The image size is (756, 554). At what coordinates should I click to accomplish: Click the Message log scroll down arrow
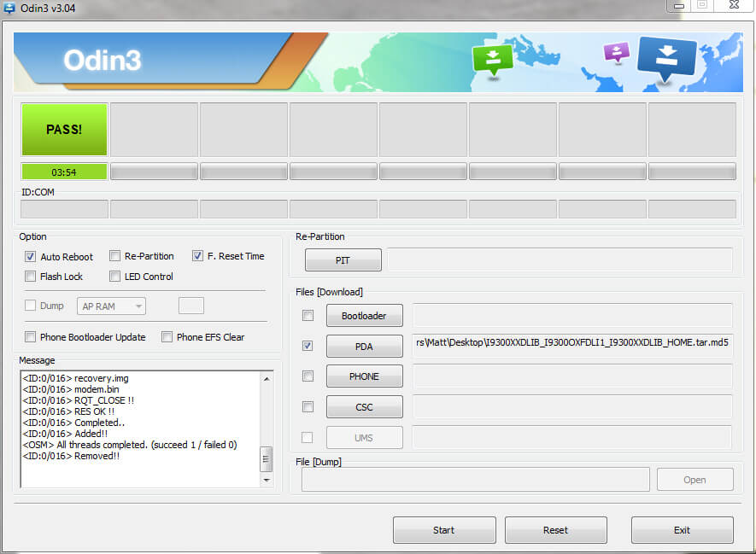tap(267, 480)
